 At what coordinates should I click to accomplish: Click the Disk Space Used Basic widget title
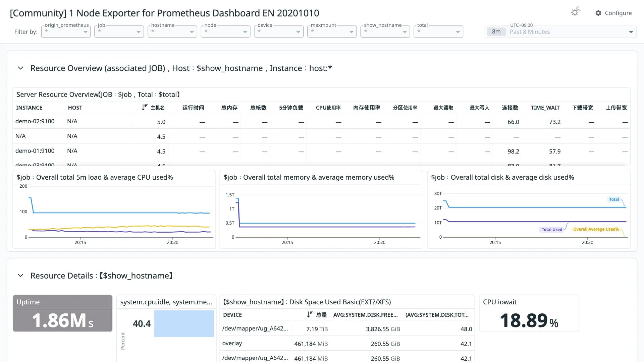(x=307, y=302)
